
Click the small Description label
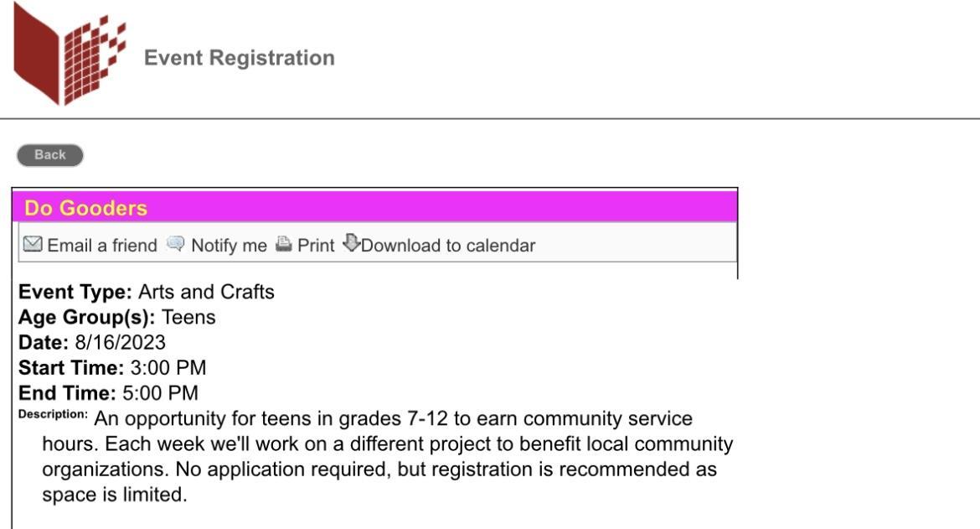coord(53,414)
